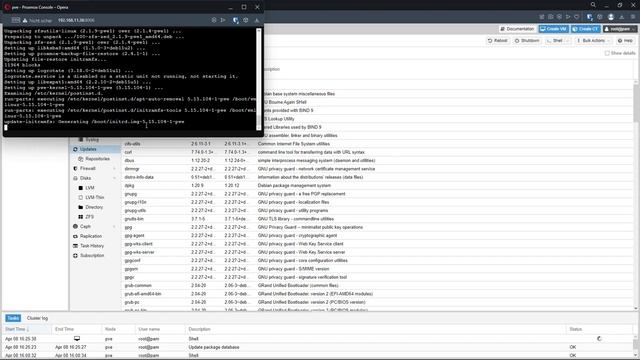Click the shield icon in console window toolbar

click(x=236, y=20)
